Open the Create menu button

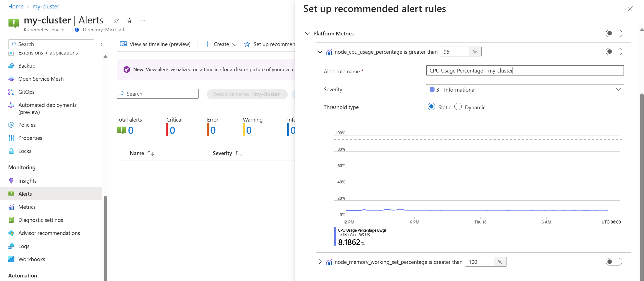tap(221, 44)
